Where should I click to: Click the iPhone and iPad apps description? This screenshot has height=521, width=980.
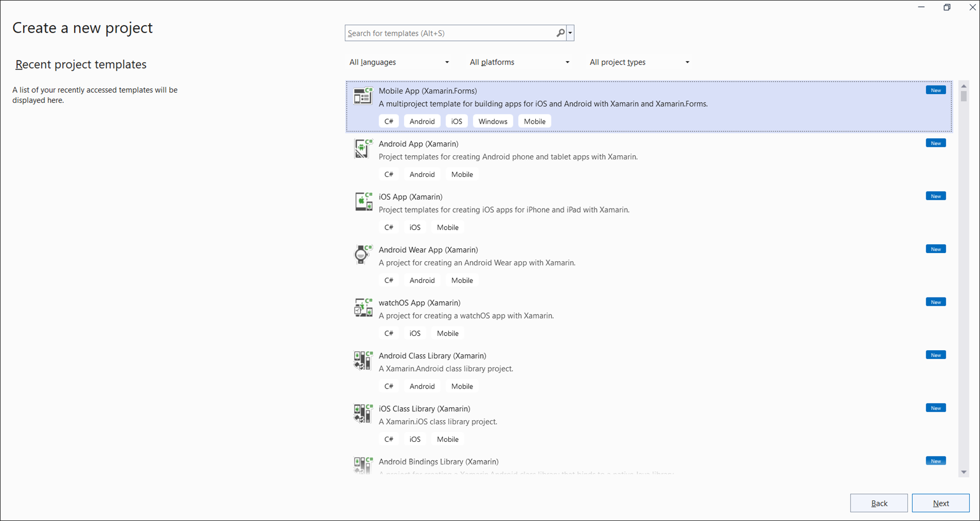pos(504,210)
